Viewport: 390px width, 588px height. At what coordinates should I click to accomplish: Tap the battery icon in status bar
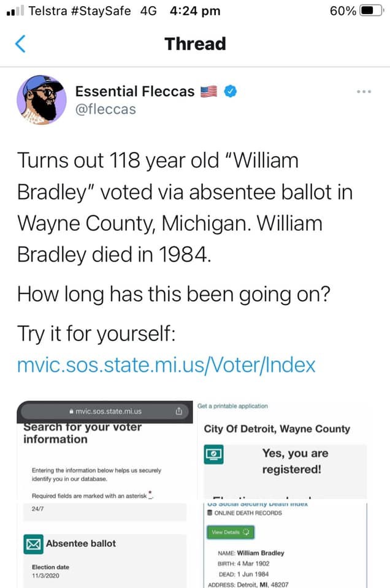pos(370,11)
